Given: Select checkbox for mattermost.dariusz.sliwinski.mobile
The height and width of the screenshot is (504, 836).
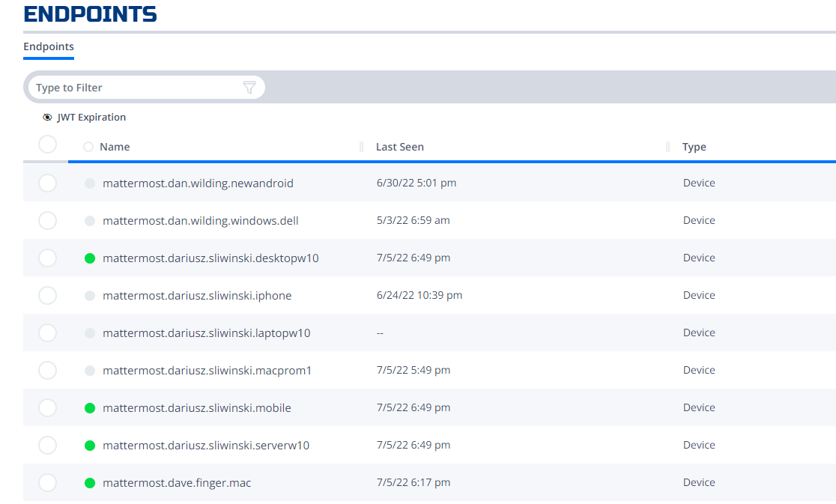Looking at the screenshot, I should 47,407.
